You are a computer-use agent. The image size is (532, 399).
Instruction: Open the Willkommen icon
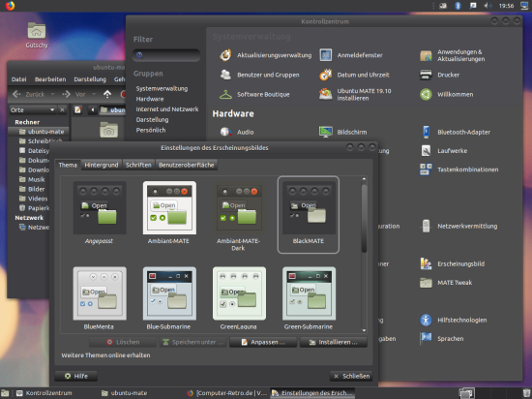tap(426, 94)
